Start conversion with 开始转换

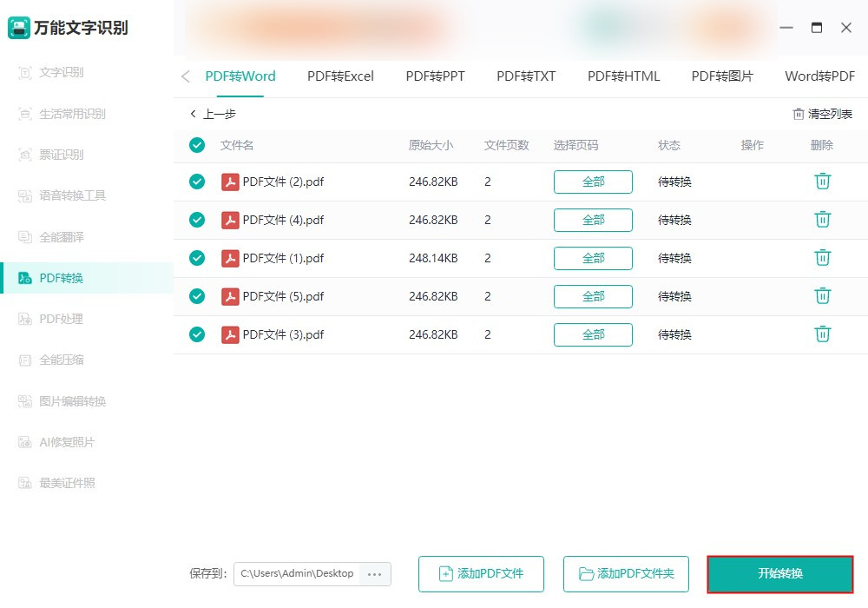tap(780, 573)
